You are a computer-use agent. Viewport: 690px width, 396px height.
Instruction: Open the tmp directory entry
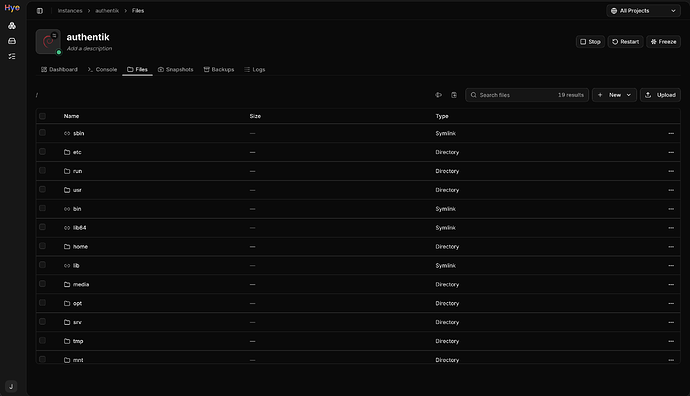[78, 341]
